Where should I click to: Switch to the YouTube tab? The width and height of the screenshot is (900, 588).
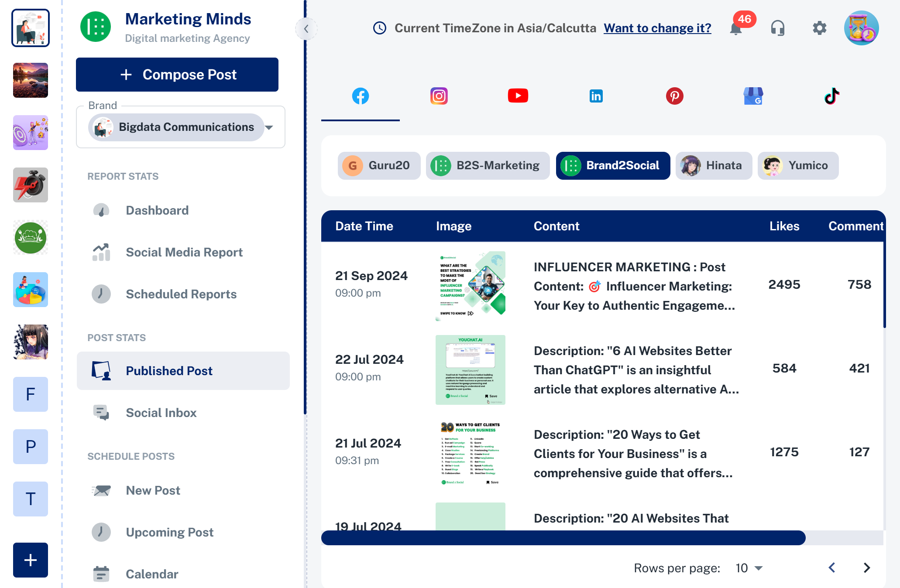coord(518,96)
